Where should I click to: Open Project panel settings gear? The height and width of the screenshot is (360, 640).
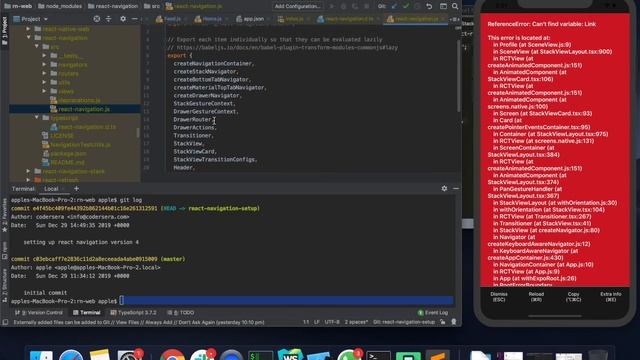pyautogui.click(x=123, y=19)
